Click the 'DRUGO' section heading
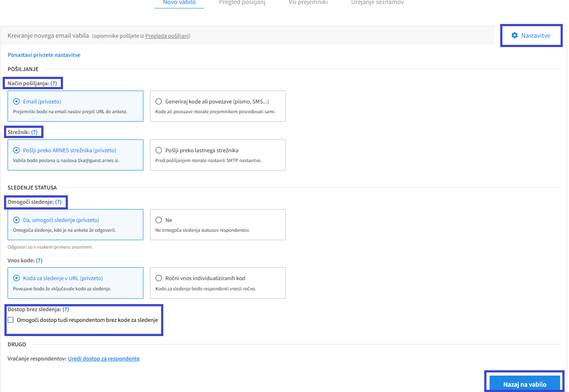569x392 pixels. tap(17, 344)
